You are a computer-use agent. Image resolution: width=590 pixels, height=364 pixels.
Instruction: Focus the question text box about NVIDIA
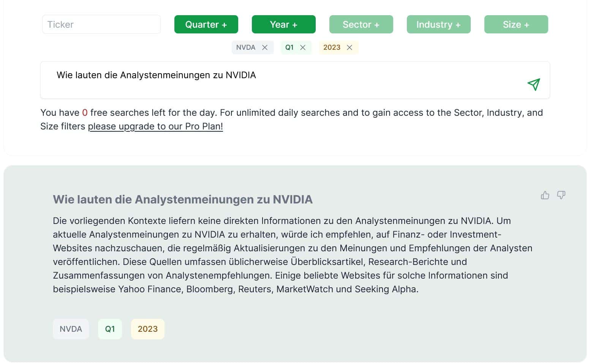pos(295,80)
